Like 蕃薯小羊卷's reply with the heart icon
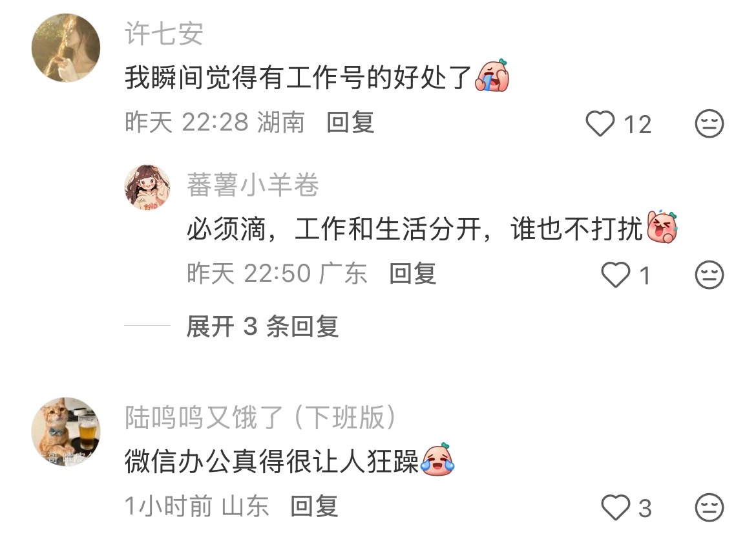Screen dimensions: 756x541 pos(615,275)
